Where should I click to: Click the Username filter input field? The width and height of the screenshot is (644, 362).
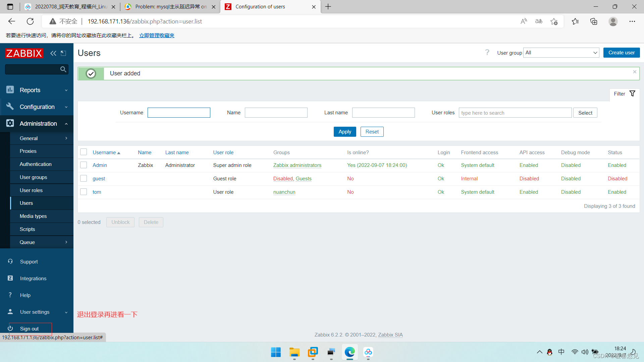[179, 113]
